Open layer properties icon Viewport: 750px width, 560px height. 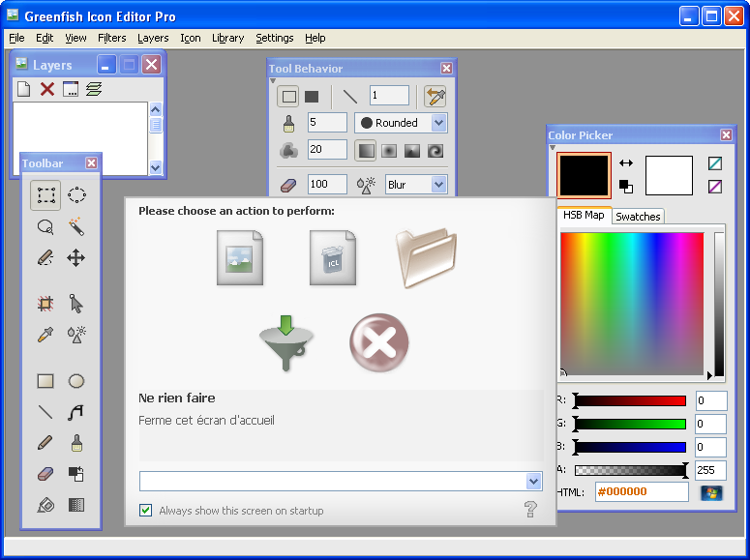click(71, 89)
